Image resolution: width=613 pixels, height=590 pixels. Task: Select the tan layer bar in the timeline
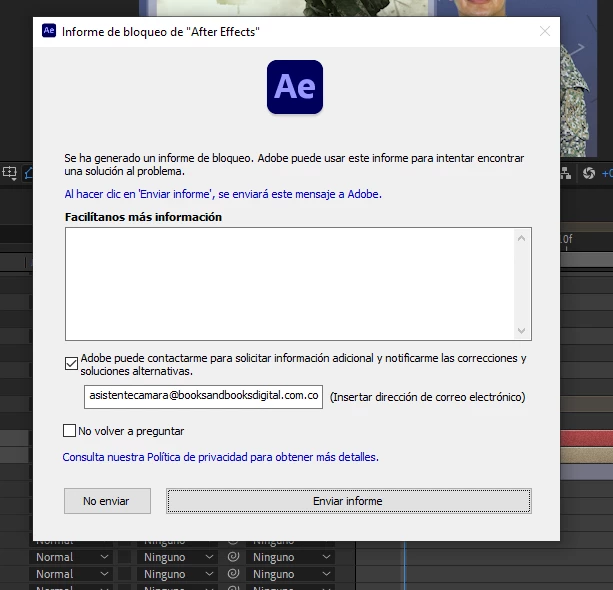coord(586,455)
